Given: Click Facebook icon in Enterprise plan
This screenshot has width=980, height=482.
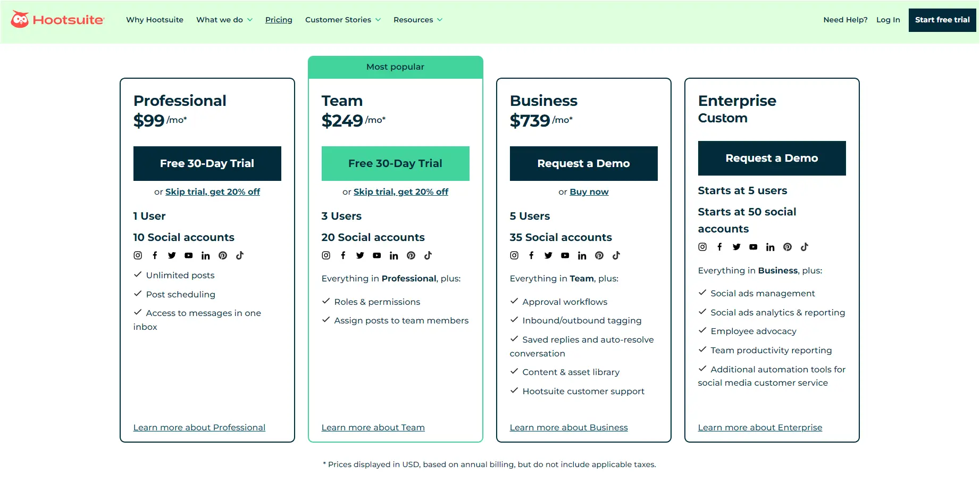Looking at the screenshot, I should 719,247.
